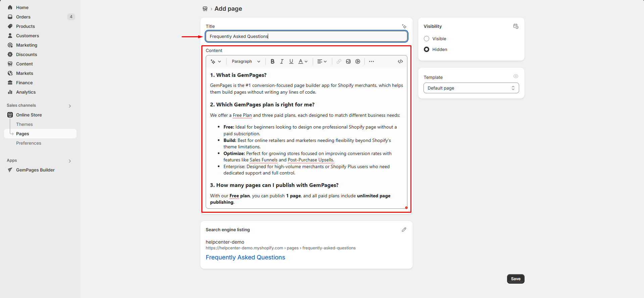Screen dimensions: 644x298
Task: Select the Visible radio option
Action: [x=427, y=39]
